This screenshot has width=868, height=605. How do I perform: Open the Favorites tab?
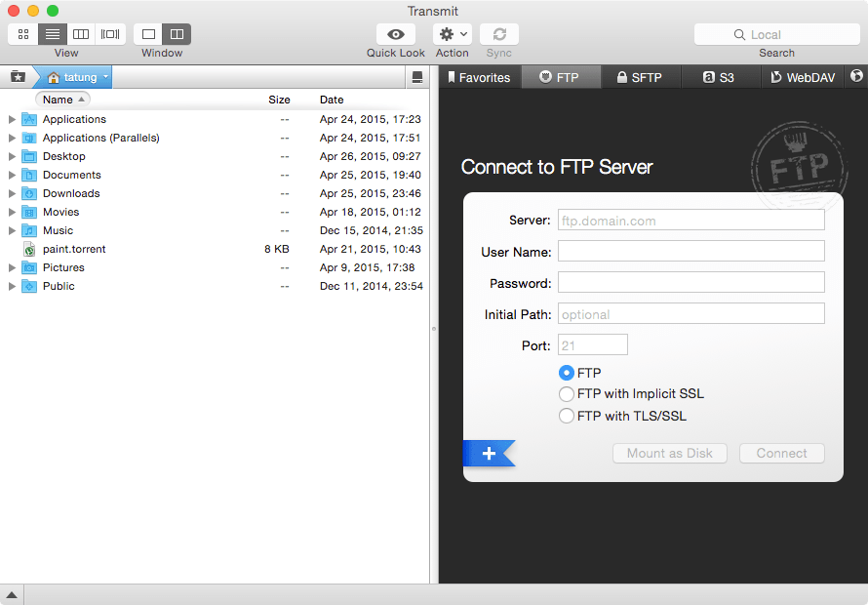[480, 77]
